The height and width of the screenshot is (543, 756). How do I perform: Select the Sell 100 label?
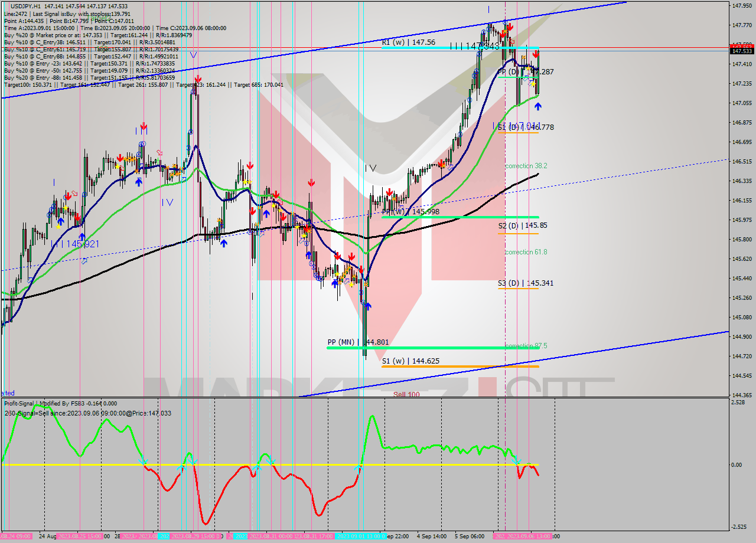[x=406, y=394]
